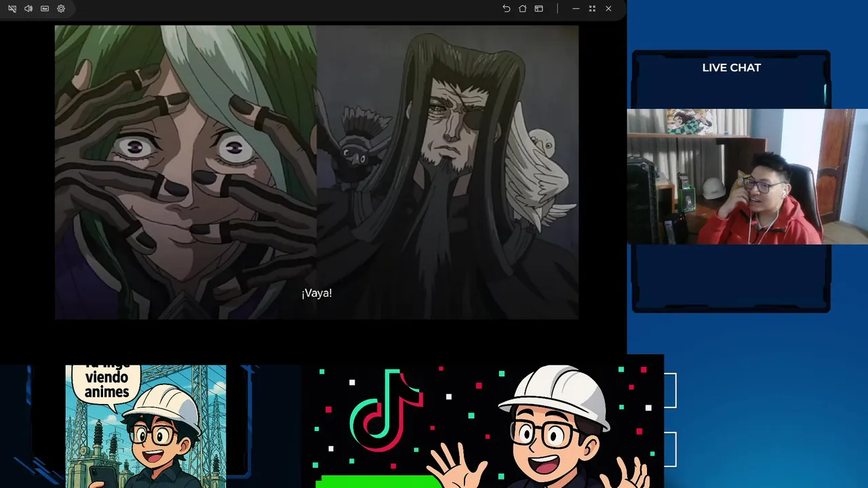Click the webcam feed of the streamer
This screenshot has width=868, height=488.
(747, 176)
